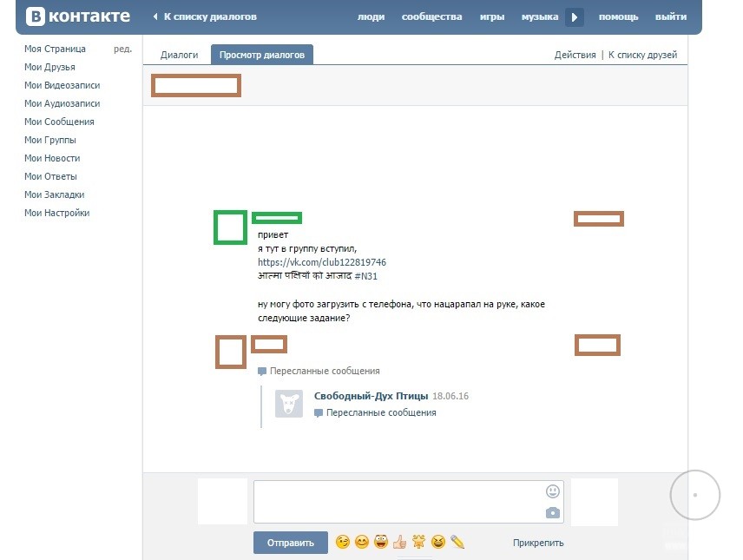Expand the blue arrow next to музыка
Screen dimensions: 743x560
[575, 16]
